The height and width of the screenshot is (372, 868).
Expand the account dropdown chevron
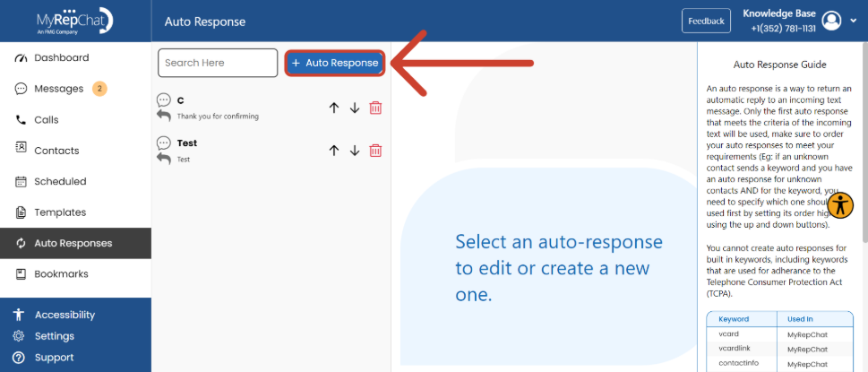[853, 21]
